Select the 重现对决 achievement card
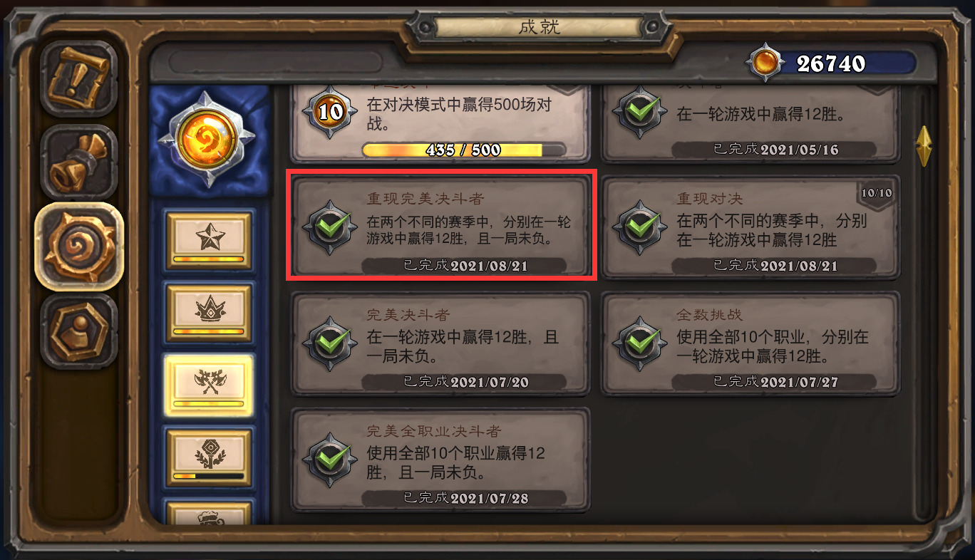Viewport: 975px width, 560px height. [750, 227]
